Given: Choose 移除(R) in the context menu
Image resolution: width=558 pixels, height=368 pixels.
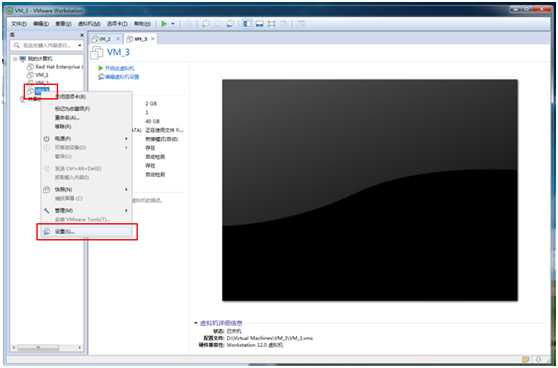Looking at the screenshot, I should click(x=86, y=126).
